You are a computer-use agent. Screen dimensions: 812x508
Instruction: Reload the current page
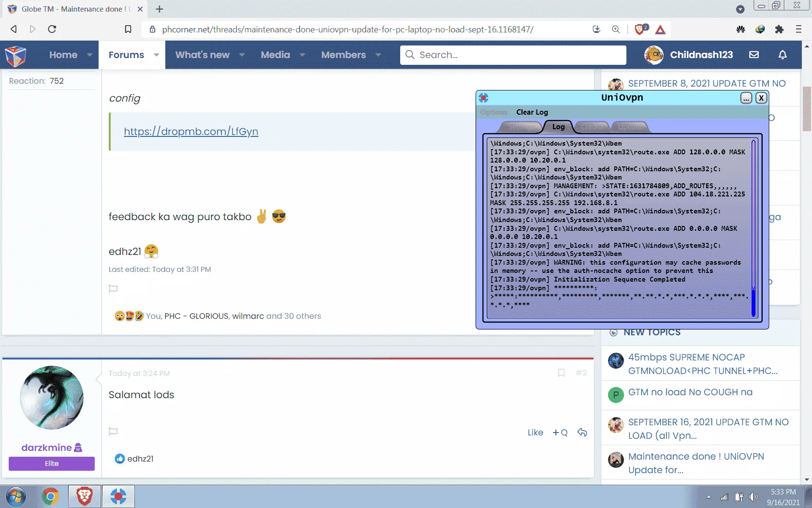pyautogui.click(x=52, y=29)
